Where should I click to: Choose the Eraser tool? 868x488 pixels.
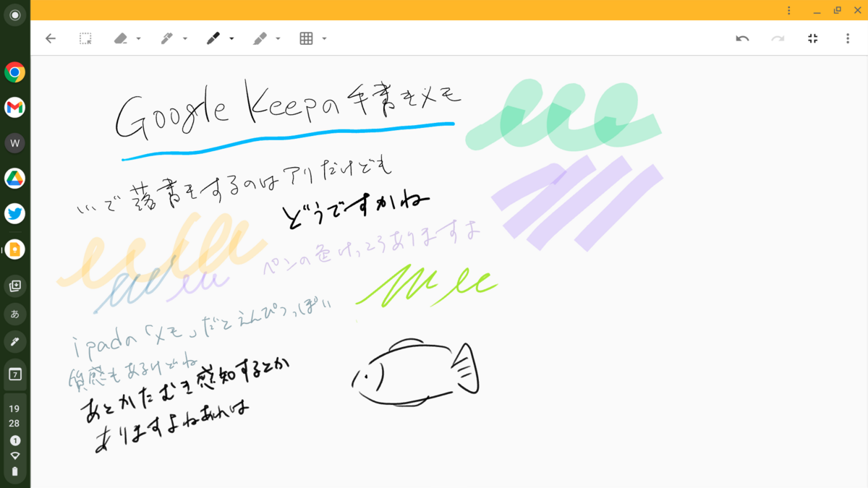tap(121, 38)
